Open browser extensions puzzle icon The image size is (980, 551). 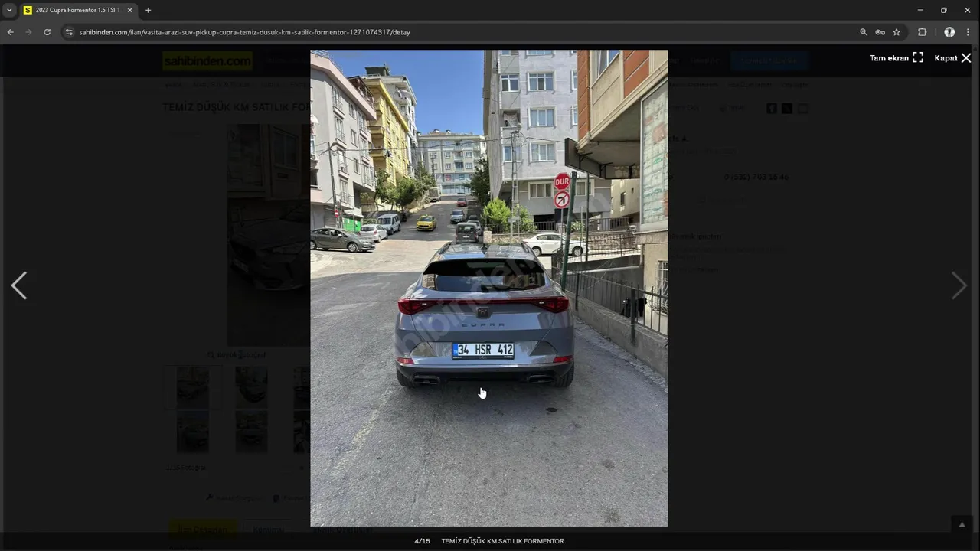923,32
